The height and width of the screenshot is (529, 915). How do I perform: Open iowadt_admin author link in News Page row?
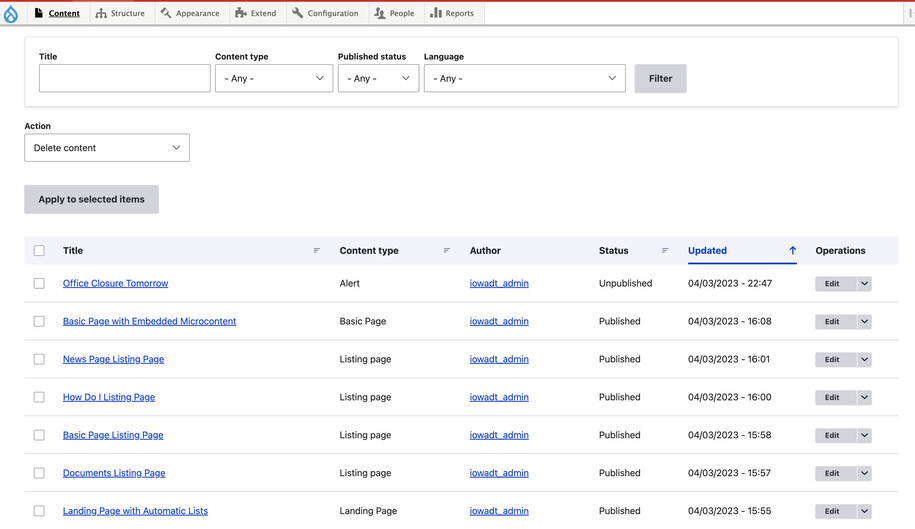499,359
